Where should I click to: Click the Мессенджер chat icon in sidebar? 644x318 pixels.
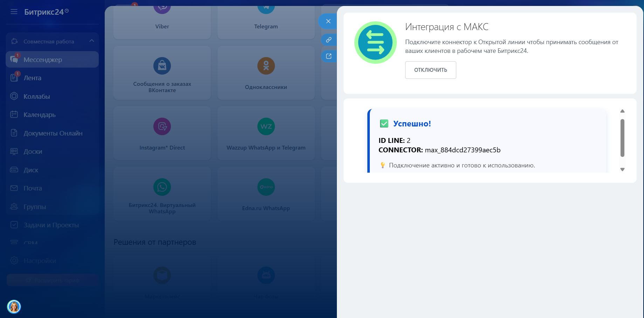(14, 60)
